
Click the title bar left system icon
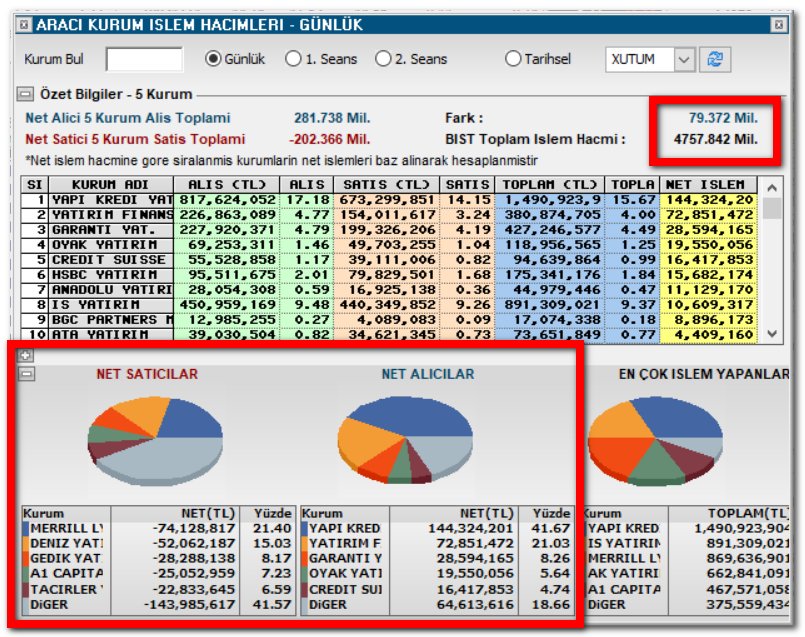tap(24, 24)
